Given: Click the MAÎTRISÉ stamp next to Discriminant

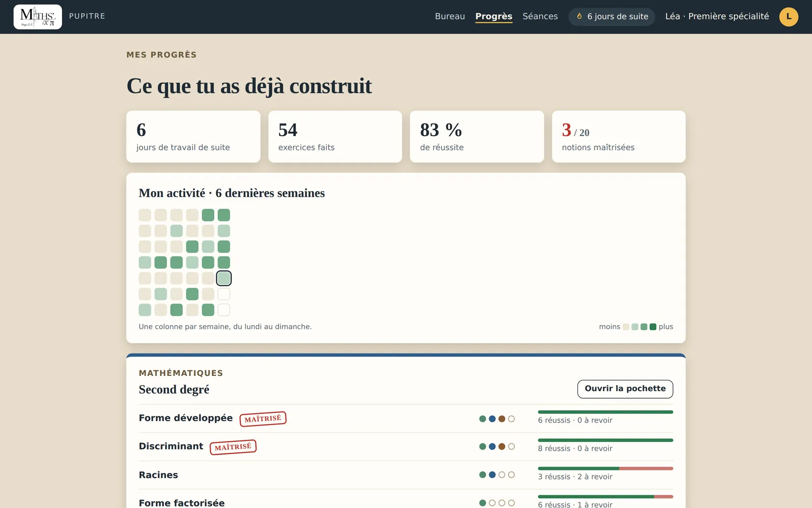Looking at the screenshot, I should [233, 447].
